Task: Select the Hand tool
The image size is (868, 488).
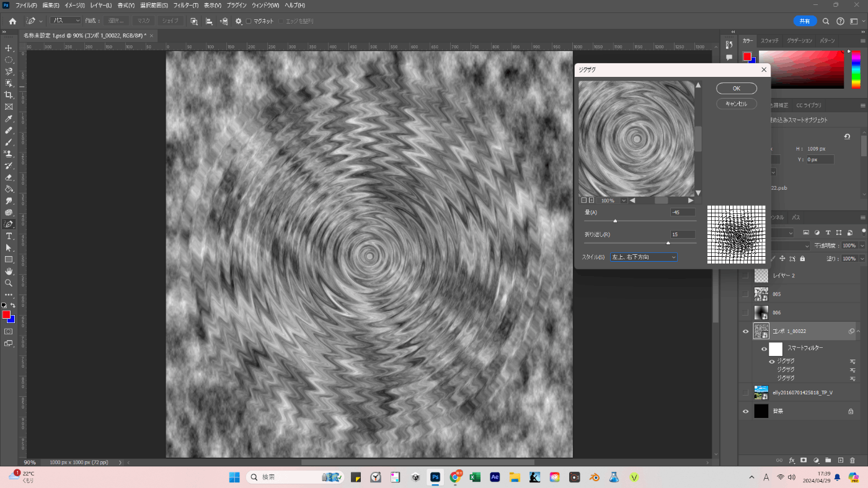Action: [9, 272]
